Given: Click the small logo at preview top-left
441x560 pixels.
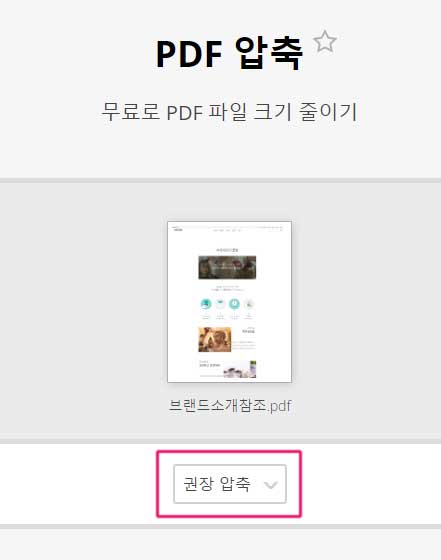Looking at the screenshot, I should point(177,229).
